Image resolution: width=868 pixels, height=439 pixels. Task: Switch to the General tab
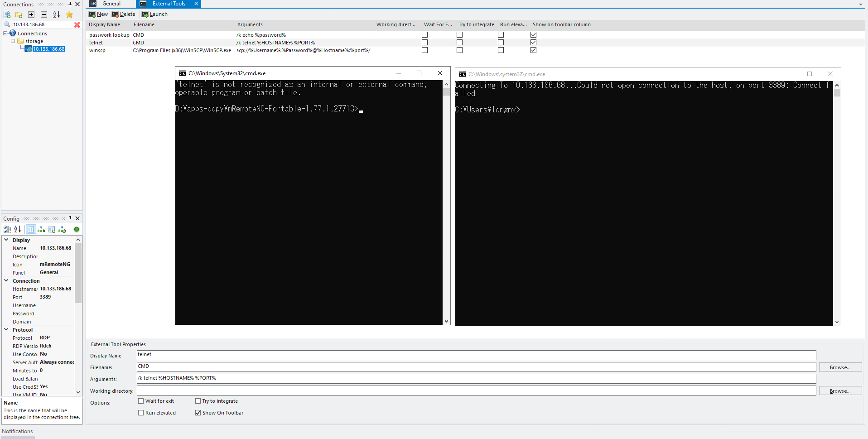[x=111, y=4]
